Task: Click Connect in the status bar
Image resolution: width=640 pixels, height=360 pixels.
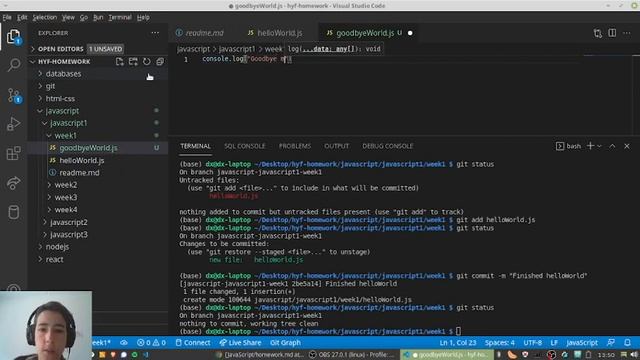Action: pyautogui.click(x=193, y=343)
